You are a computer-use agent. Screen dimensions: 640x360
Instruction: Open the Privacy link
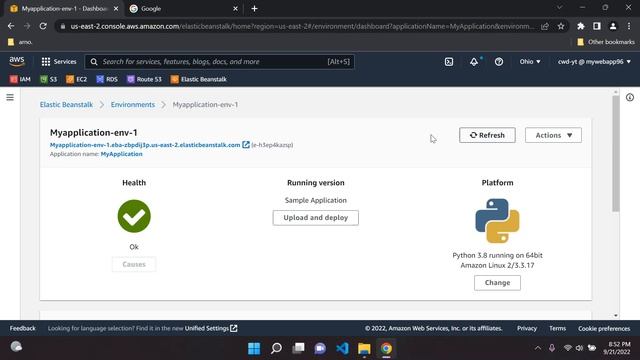click(x=527, y=328)
